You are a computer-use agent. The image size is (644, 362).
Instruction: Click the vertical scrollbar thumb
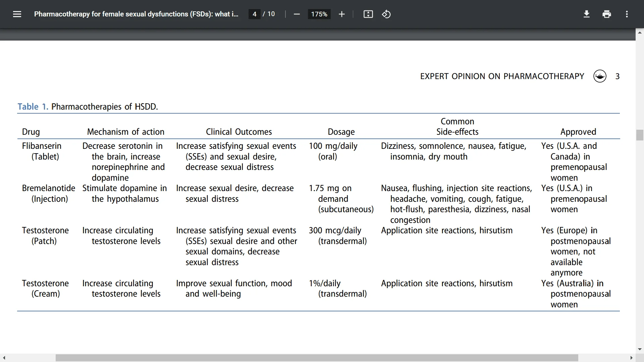pos(640,135)
